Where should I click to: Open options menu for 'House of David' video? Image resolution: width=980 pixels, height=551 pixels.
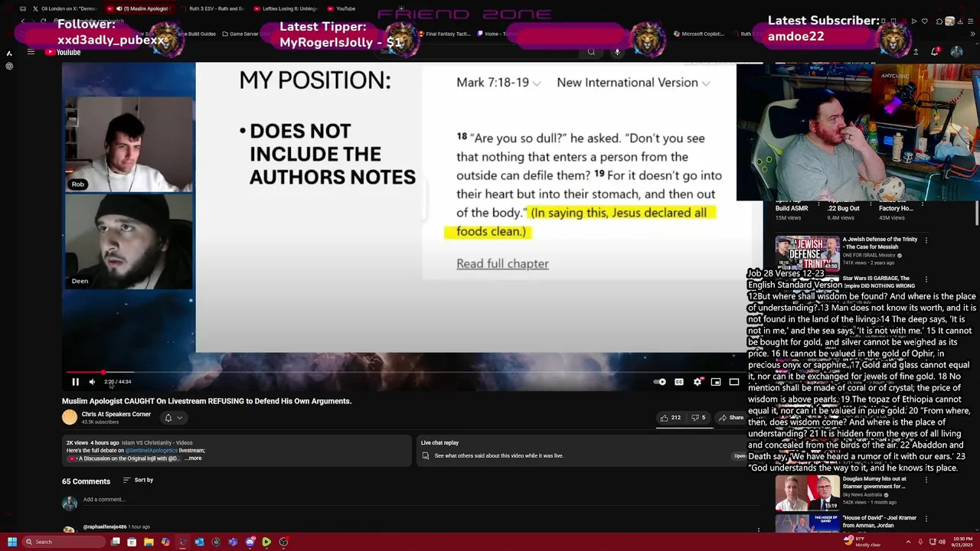point(926,519)
